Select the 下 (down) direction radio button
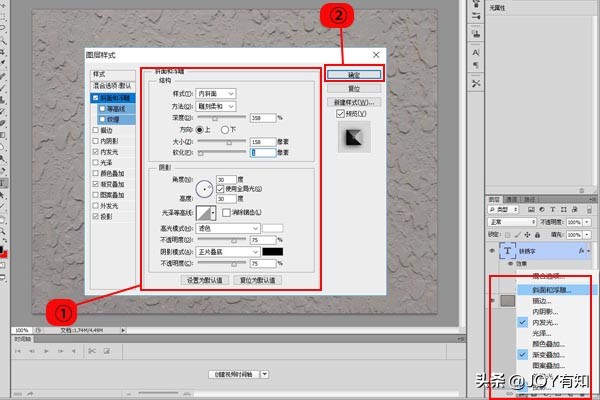 (225, 130)
